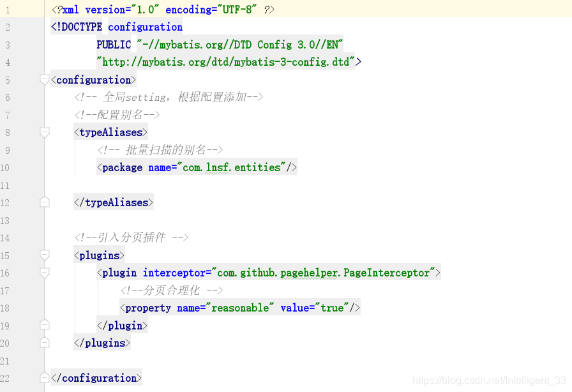The image size is (572, 392).
Task: Click the comment 引入分页插件
Action: point(132,237)
